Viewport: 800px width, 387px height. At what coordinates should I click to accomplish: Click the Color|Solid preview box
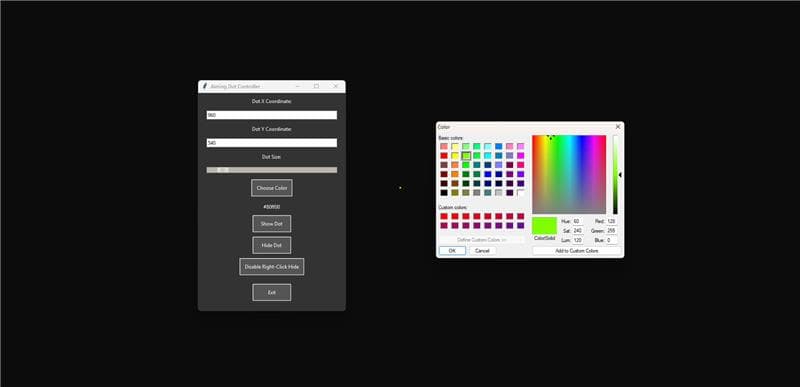tap(544, 225)
